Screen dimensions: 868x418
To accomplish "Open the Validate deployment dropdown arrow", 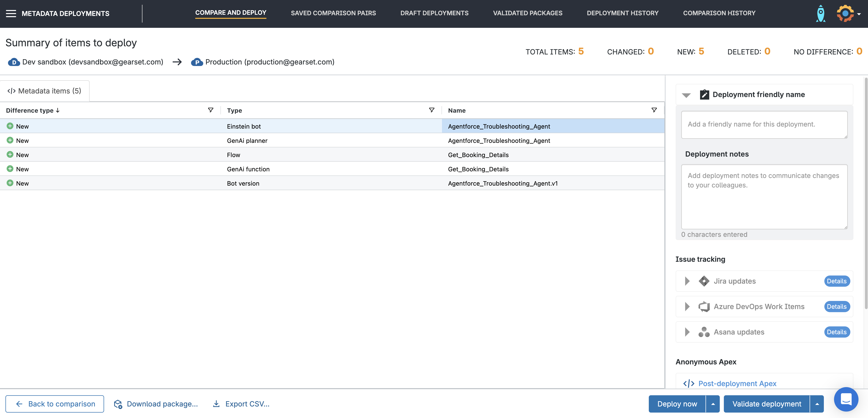I will pos(817,404).
